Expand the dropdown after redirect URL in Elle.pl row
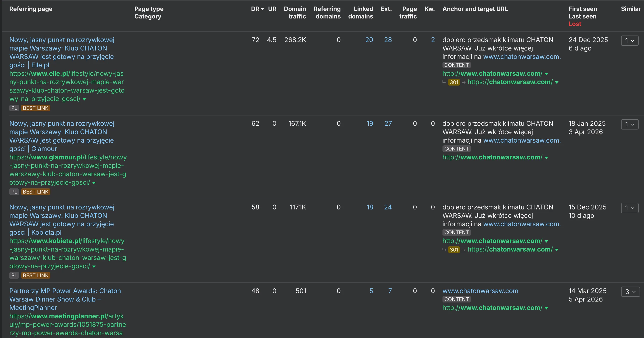644x338 pixels. (x=556, y=83)
